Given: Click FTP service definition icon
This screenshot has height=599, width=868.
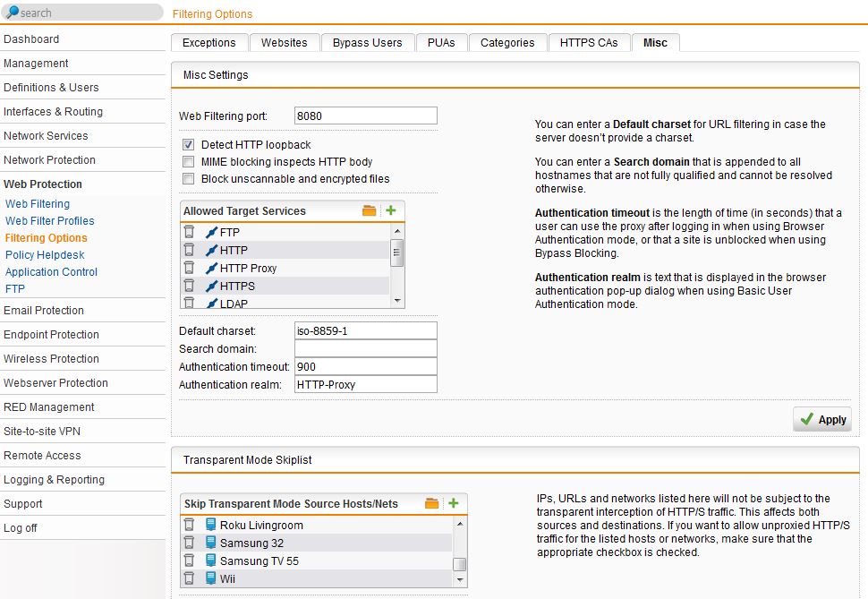Looking at the screenshot, I should pyautogui.click(x=211, y=232).
